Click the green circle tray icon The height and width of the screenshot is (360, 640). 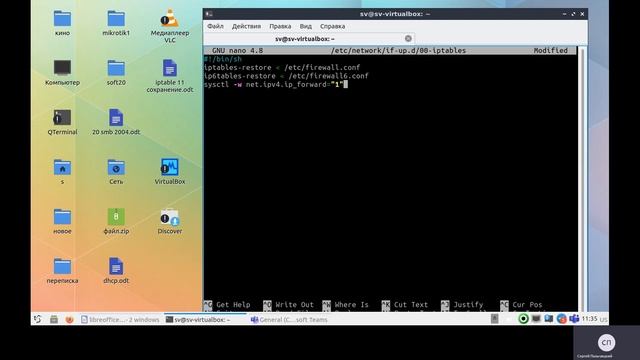tap(523, 319)
